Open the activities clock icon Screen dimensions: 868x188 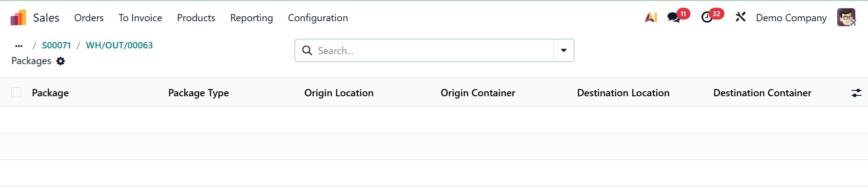point(706,18)
